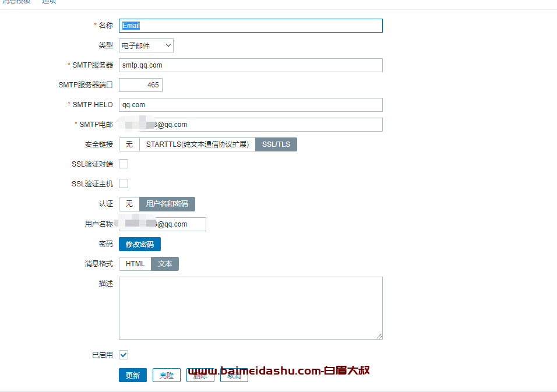The image size is (557, 392).
Task: Click the SMTP服务器 field smtp.qq.com
Action: (251, 65)
